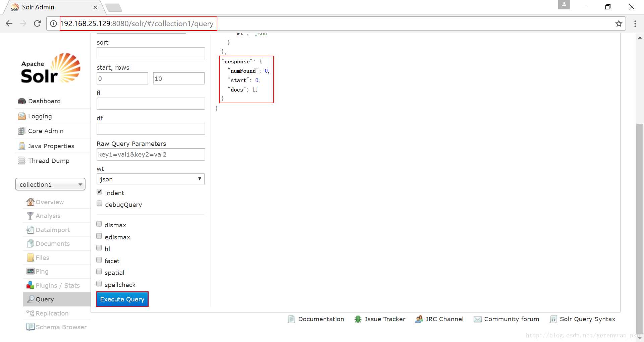Click the Files folder icon
The height and width of the screenshot is (342, 644).
coord(31,258)
